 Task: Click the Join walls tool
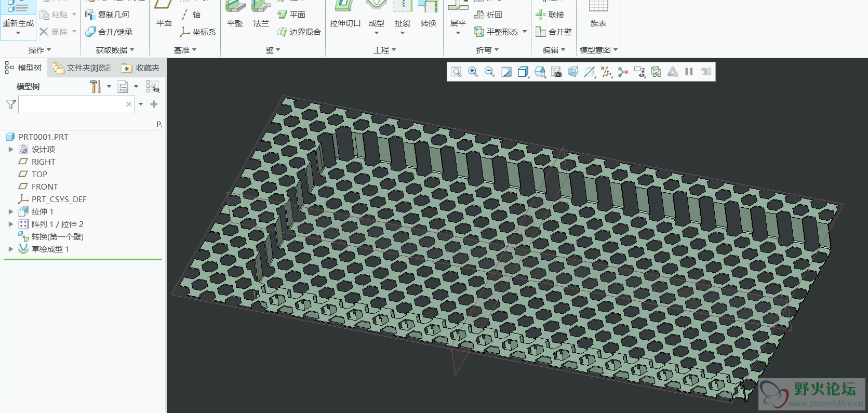click(x=550, y=15)
